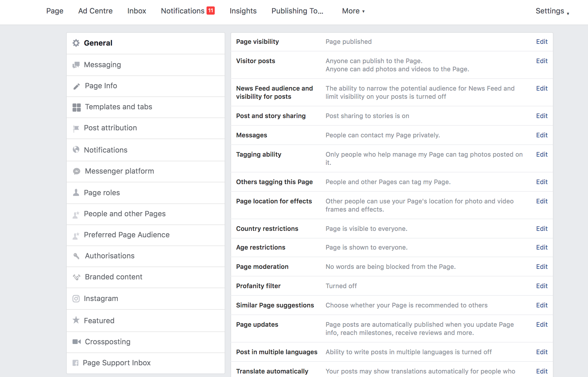This screenshot has width=588, height=377.
Task: Open Notifications in the top navigation
Action: [x=183, y=11]
